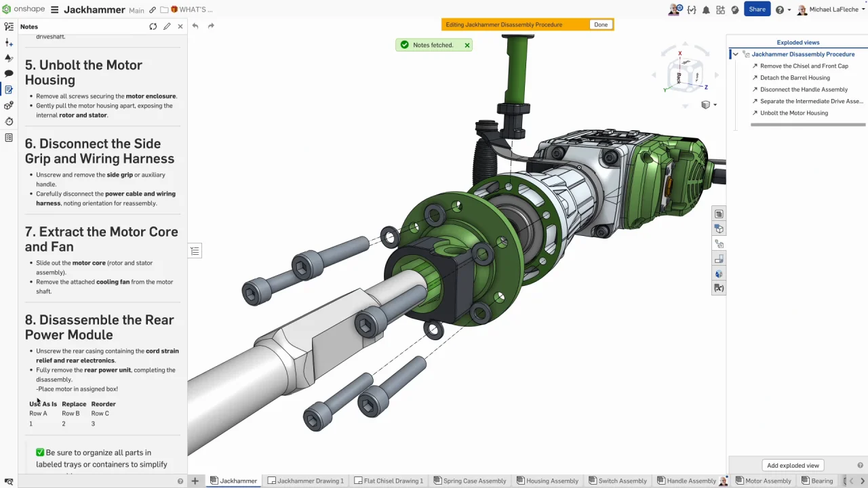Dismiss the Notes fetched notification
The height and width of the screenshot is (488, 868).
pyautogui.click(x=467, y=45)
